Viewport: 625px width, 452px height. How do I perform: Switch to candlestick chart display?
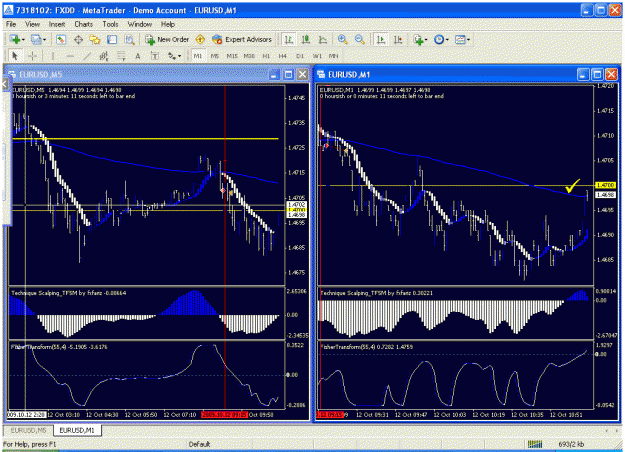click(306, 39)
